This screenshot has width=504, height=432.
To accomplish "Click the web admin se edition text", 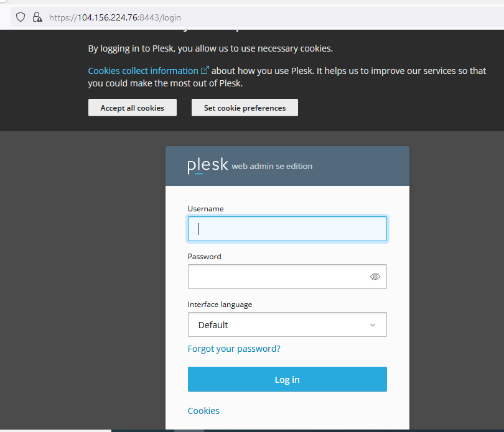I will [x=272, y=167].
